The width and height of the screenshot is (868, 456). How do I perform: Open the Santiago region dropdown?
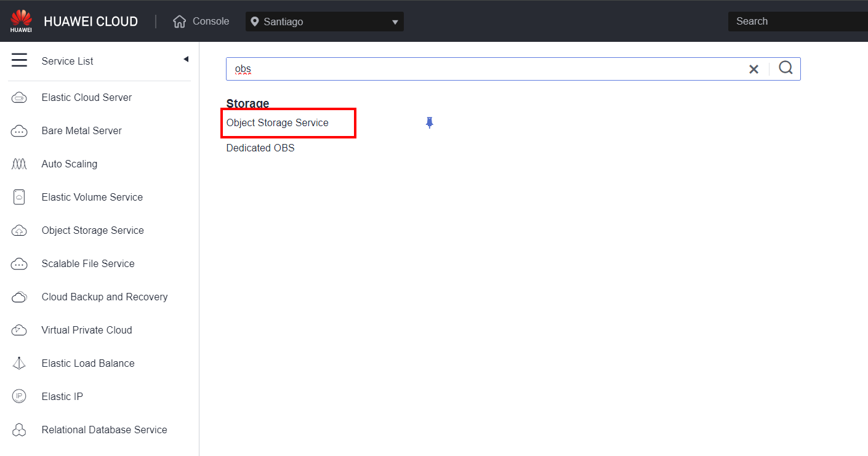coord(324,22)
